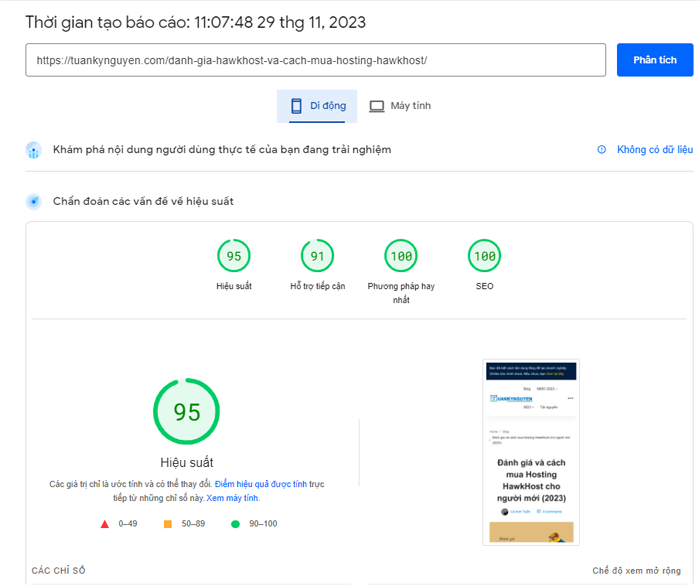Click the Khám phá nội dung người dùng heading
The height and width of the screenshot is (585, 700).
222,150
